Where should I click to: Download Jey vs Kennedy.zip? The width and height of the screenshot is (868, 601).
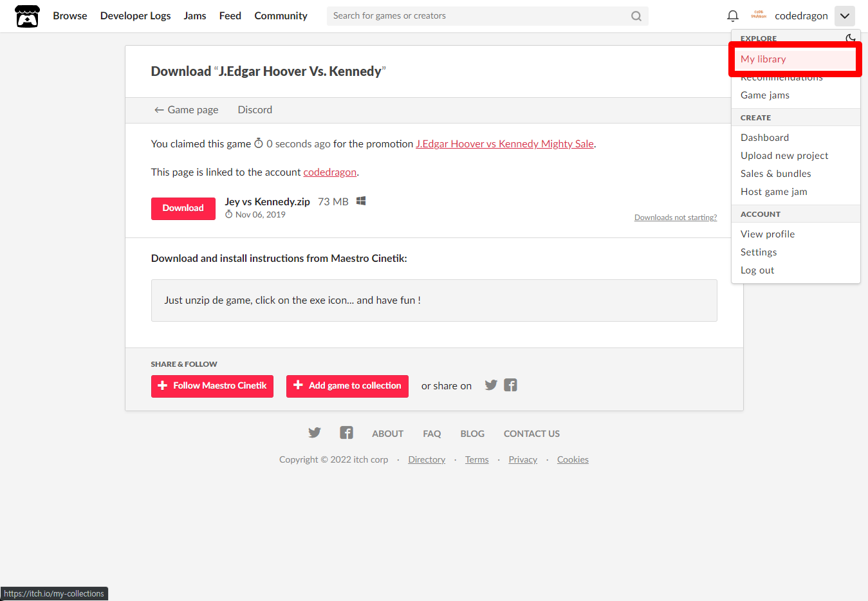point(183,208)
